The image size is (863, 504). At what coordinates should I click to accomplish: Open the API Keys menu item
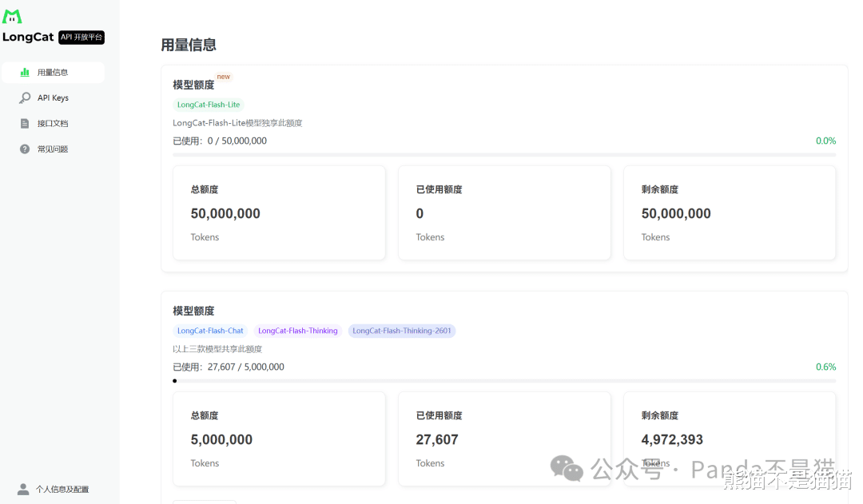(54, 98)
